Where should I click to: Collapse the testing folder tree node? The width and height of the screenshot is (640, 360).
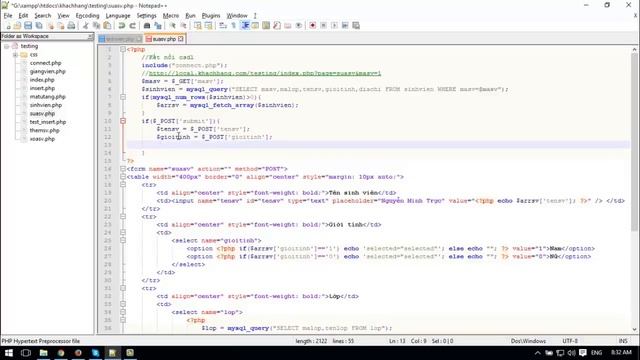[7, 46]
